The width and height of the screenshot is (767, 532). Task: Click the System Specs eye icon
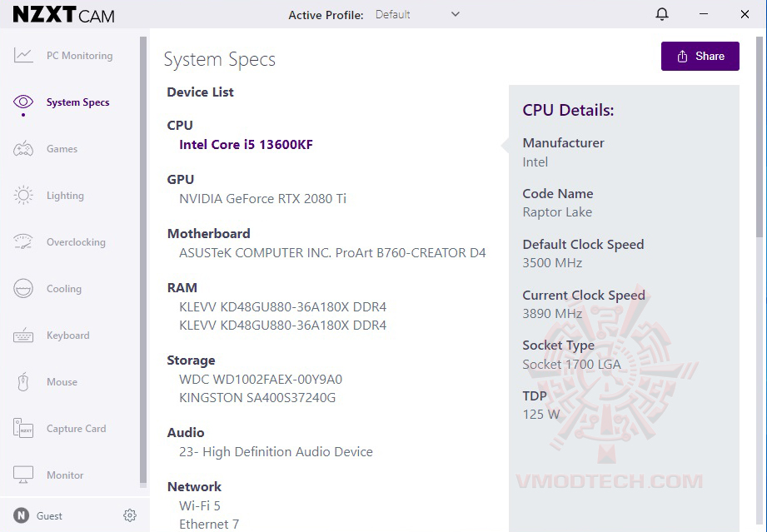tap(23, 102)
